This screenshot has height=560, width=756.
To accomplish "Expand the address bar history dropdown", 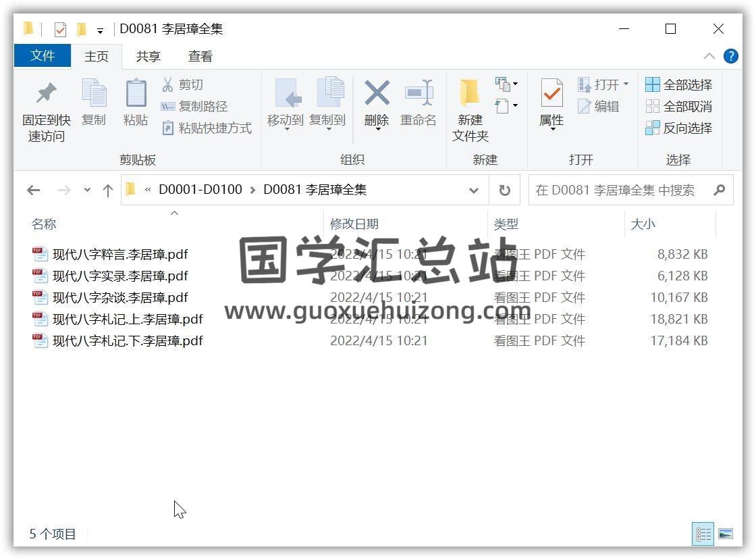I will coord(474,190).
